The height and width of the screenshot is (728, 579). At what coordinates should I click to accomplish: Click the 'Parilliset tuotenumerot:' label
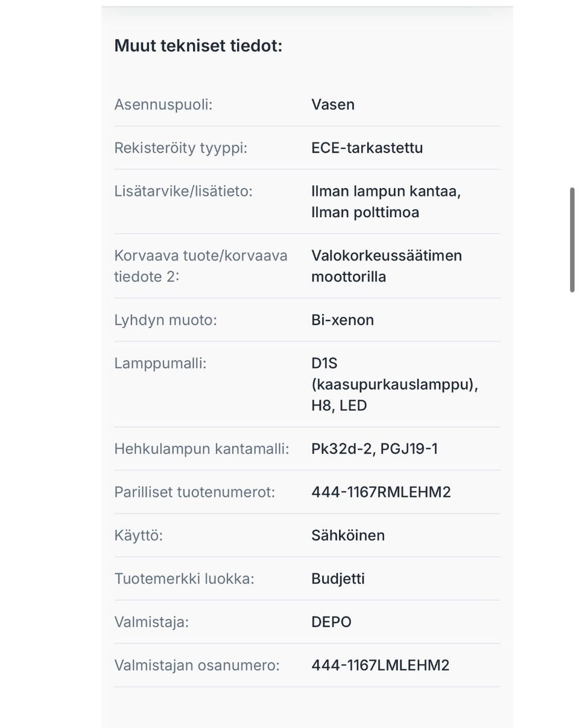click(194, 492)
